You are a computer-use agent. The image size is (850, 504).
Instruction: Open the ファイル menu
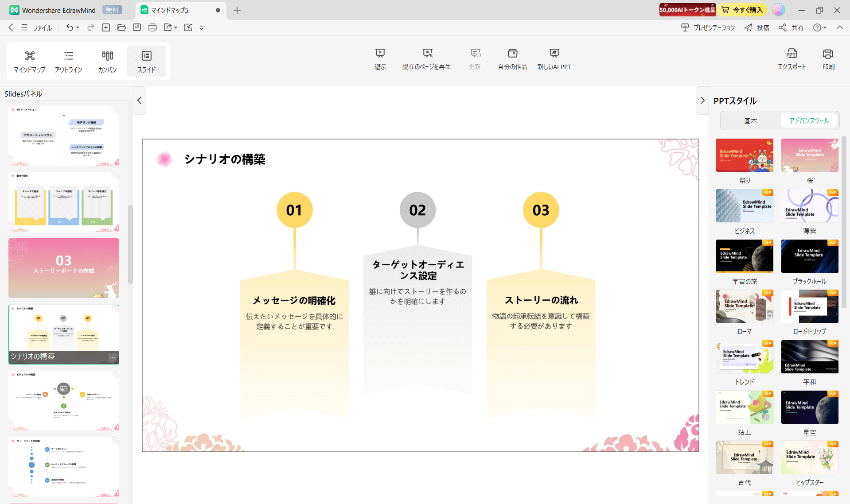click(43, 27)
